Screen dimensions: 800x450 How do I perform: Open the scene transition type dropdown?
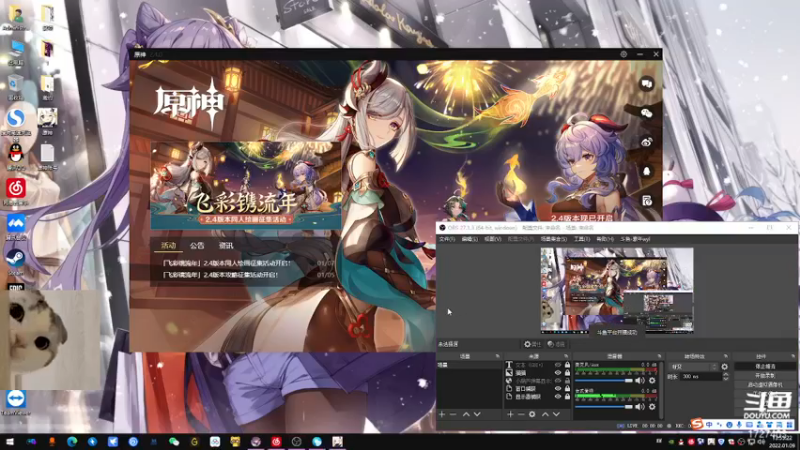(693, 367)
